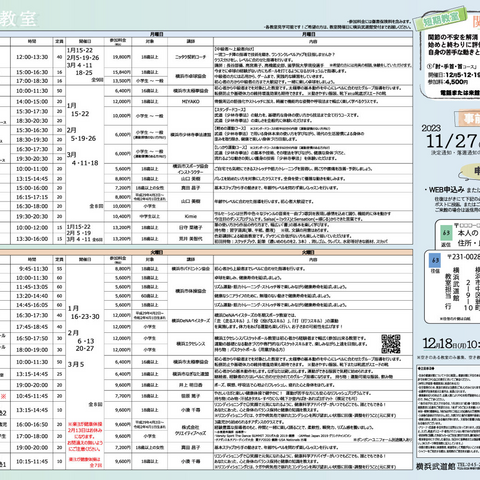This screenshot has height=480, width=480.
Task: Select the 18:30-20:30 time cell
Action: pyautogui.click(x=32, y=121)
